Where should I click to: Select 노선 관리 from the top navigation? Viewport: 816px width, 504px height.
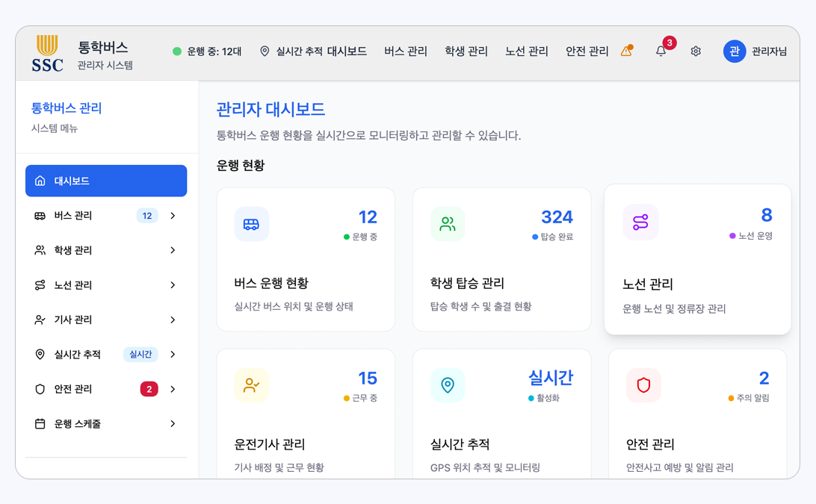click(x=526, y=52)
